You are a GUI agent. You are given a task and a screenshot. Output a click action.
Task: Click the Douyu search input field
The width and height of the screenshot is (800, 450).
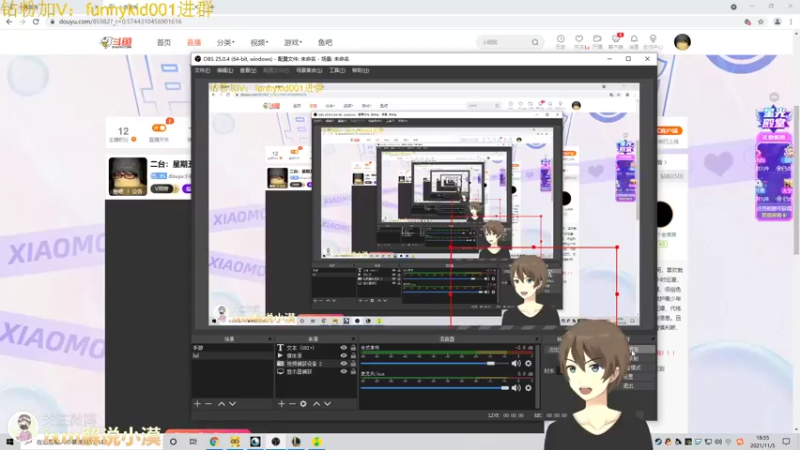pos(505,42)
